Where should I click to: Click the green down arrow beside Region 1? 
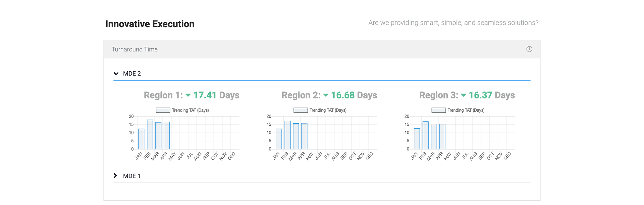pos(188,95)
